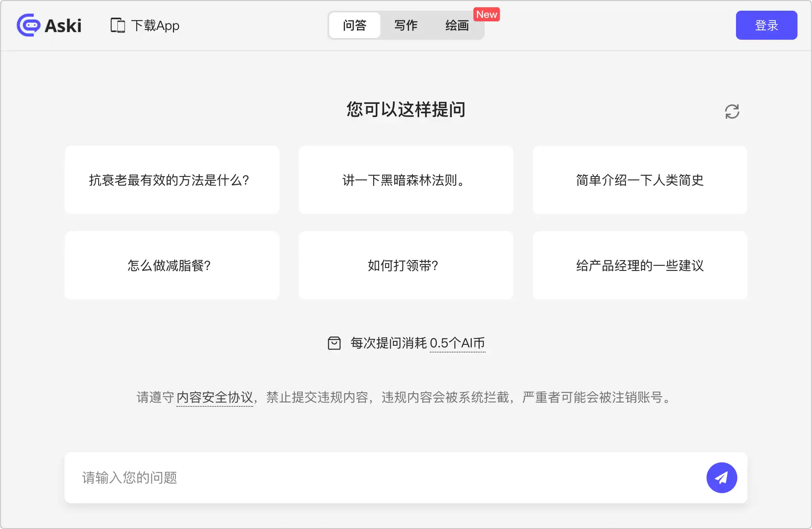Send the question with the paper plane button

click(x=721, y=478)
